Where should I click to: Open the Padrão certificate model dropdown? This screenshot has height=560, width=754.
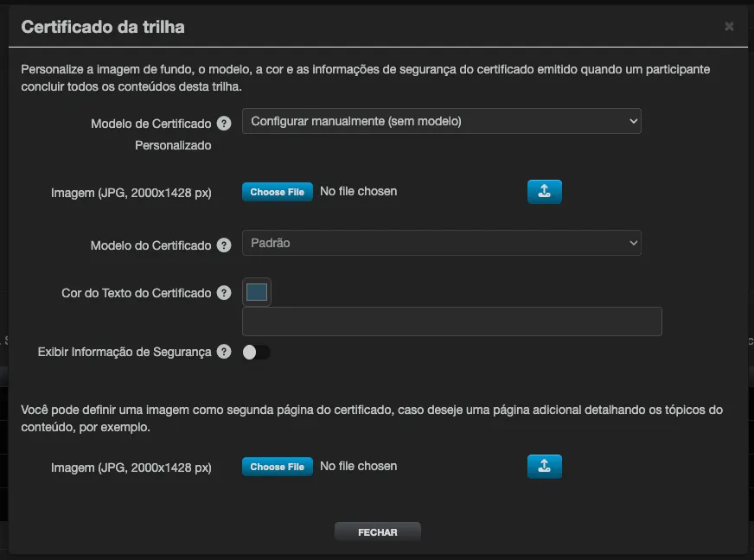(x=442, y=243)
